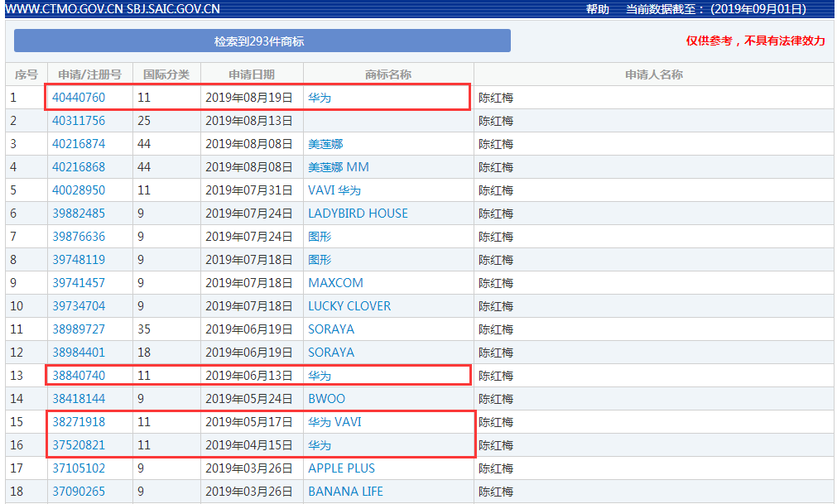Image resolution: width=837 pixels, height=504 pixels.
Task: Open registration number 38271918
Action: 79,422
